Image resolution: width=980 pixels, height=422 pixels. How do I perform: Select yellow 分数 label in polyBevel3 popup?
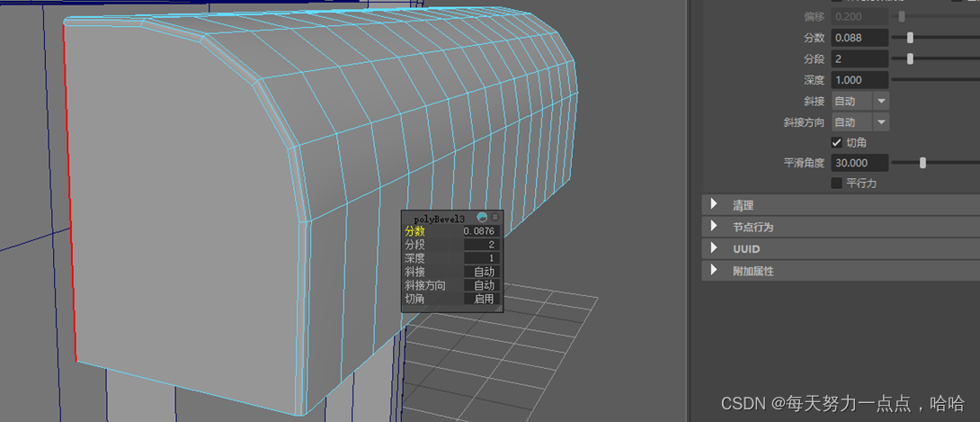click(x=414, y=231)
